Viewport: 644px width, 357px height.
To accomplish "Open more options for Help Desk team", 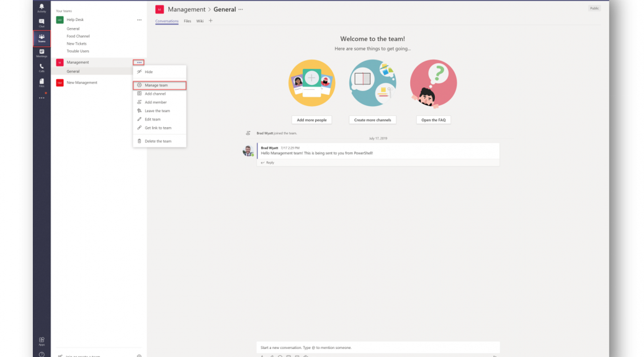I will pyautogui.click(x=139, y=20).
